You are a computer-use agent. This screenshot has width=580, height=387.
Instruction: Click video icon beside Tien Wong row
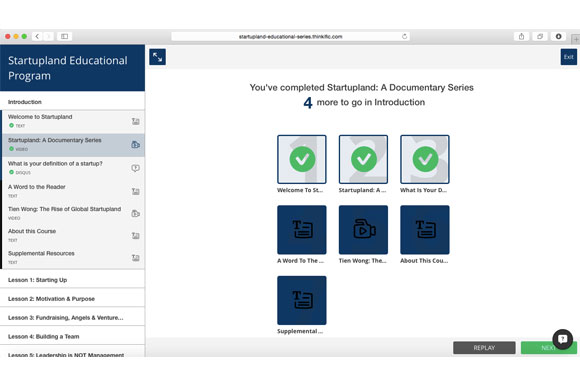click(x=136, y=213)
